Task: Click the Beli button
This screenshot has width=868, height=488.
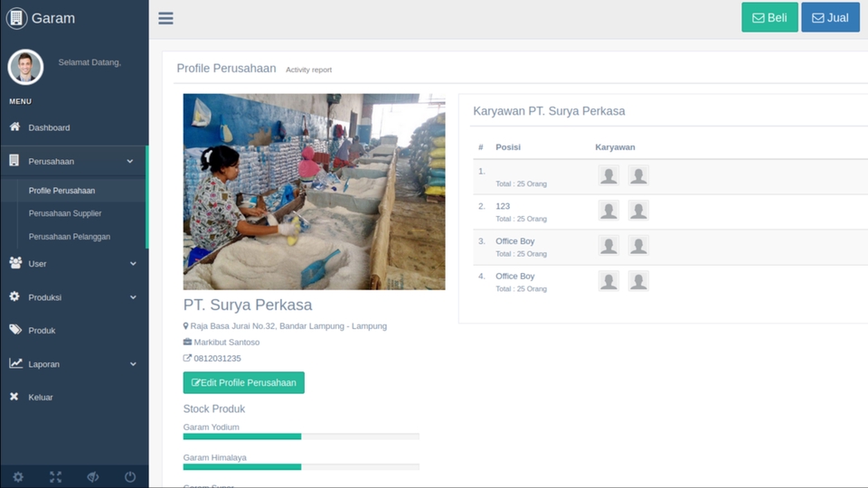Action: click(769, 18)
